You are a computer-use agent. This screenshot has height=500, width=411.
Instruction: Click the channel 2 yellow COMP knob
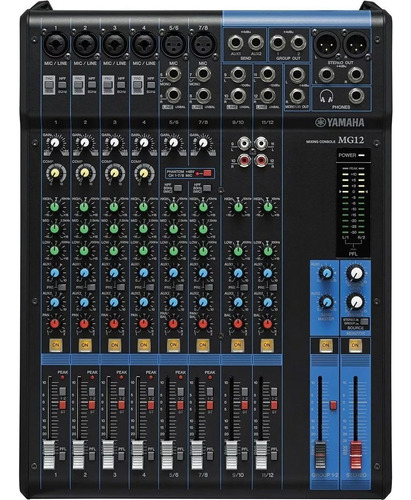85,173
